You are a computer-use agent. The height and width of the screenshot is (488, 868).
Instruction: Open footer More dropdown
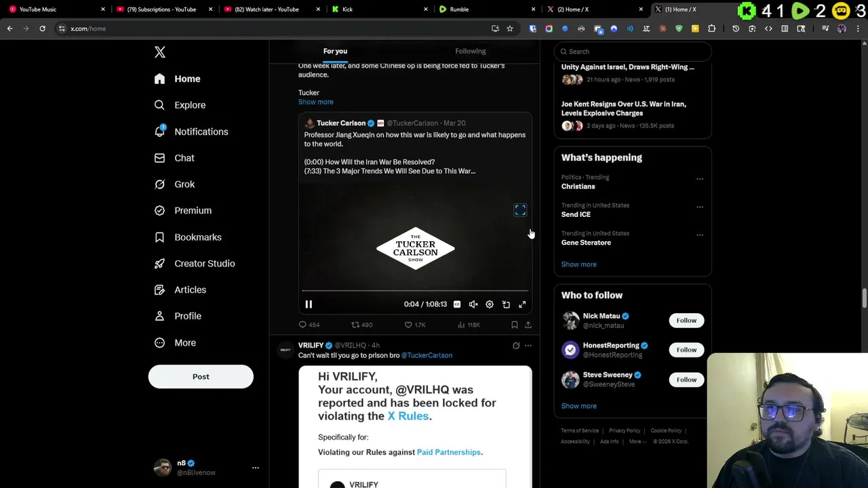(x=637, y=441)
